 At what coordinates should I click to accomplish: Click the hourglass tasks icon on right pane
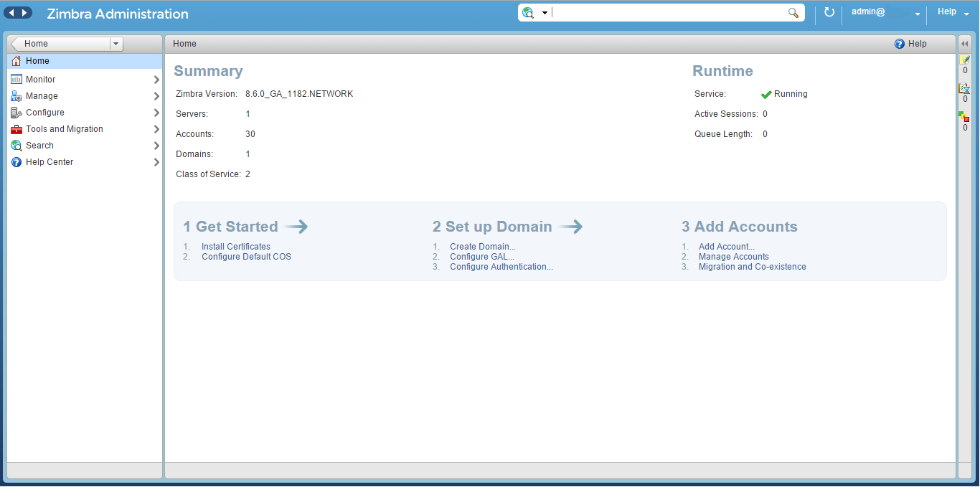[965, 88]
